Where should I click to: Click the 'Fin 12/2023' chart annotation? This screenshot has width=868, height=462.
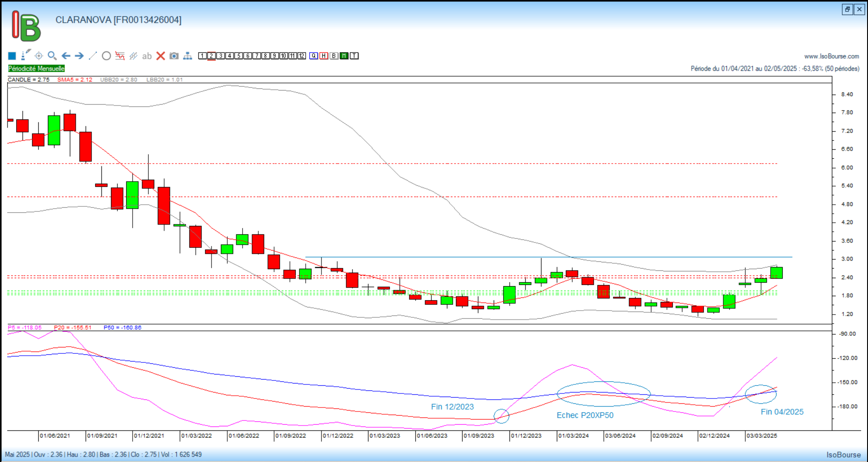(452, 407)
